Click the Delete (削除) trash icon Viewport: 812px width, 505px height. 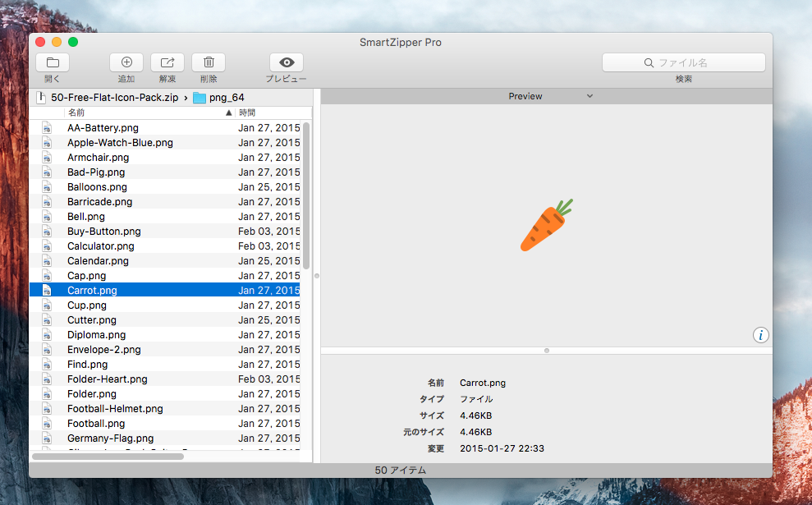pyautogui.click(x=209, y=62)
